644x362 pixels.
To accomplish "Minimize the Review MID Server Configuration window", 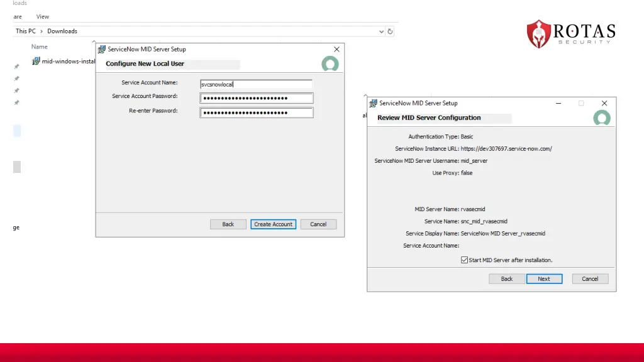I will [558, 103].
